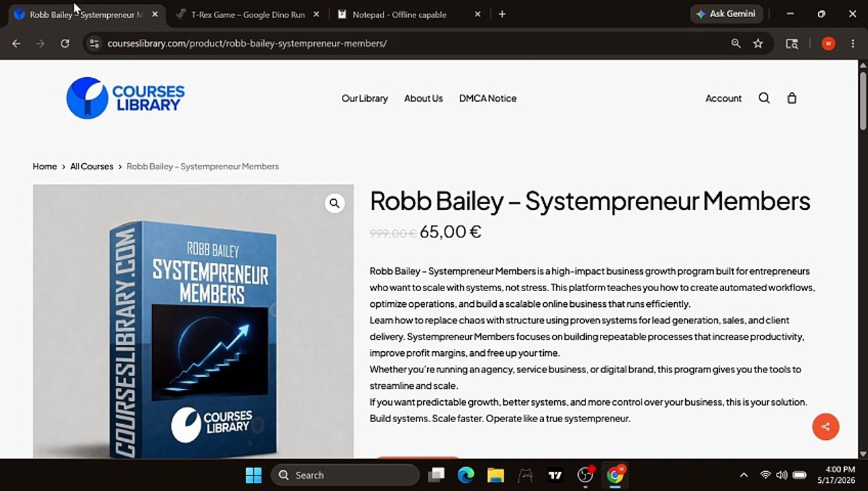Close the T-Rex Game tab

click(x=316, y=14)
